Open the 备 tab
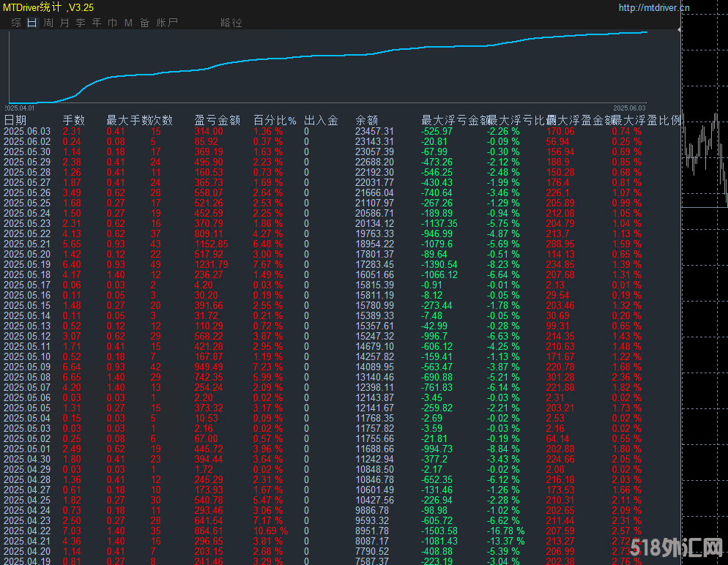 (144, 23)
